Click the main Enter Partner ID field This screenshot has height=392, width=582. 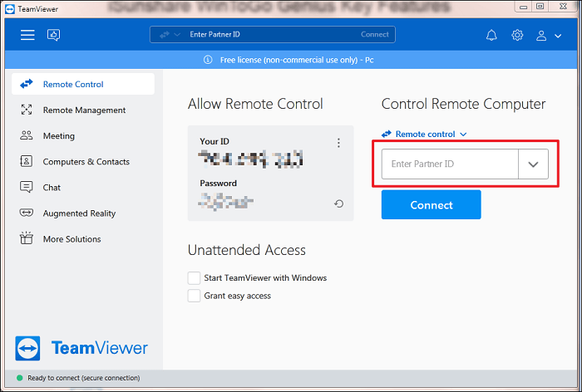pos(450,164)
